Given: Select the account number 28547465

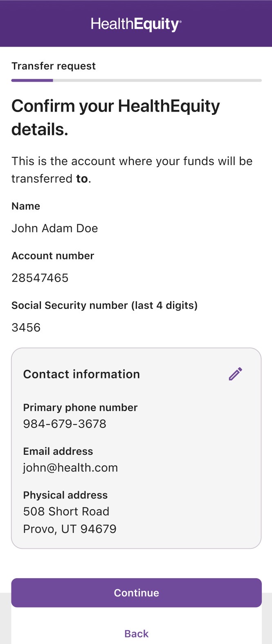Looking at the screenshot, I should pyautogui.click(x=40, y=278).
